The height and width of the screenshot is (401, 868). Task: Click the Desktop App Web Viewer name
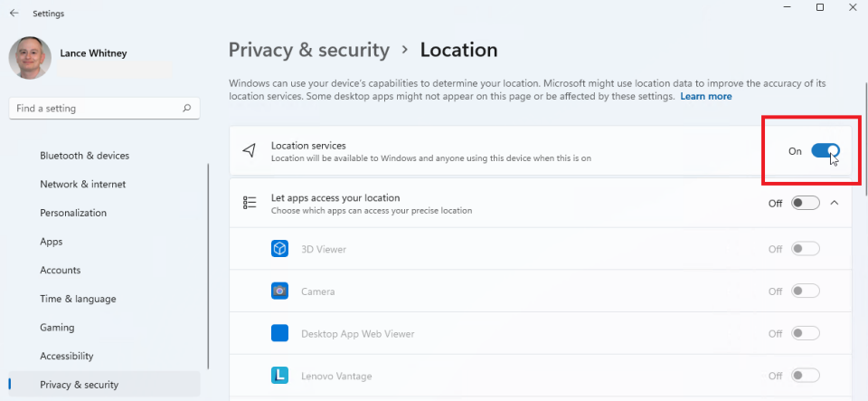tap(358, 334)
